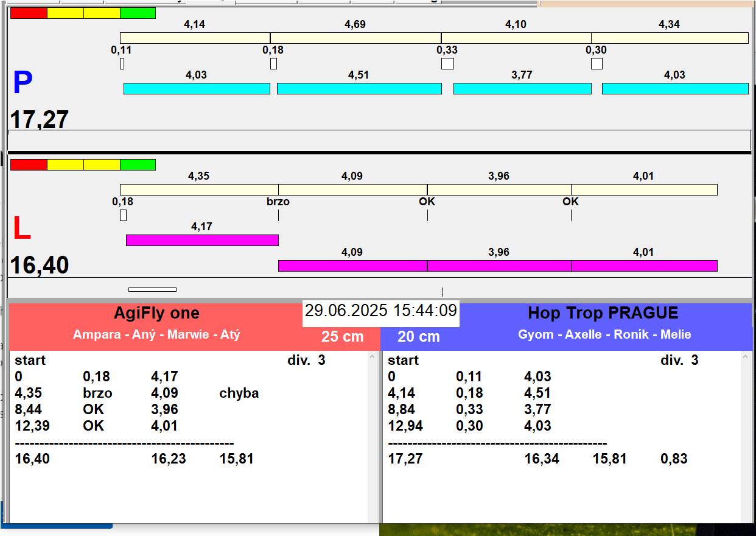The height and width of the screenshot is (536, 756).
Task: Click the cream 4,69 segment in lane P
Action: tap(355, 38)
